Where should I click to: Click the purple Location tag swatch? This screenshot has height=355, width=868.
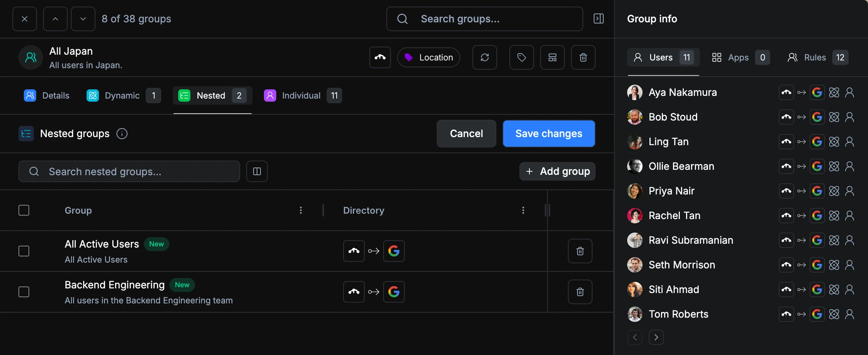[x=409, y=57]
